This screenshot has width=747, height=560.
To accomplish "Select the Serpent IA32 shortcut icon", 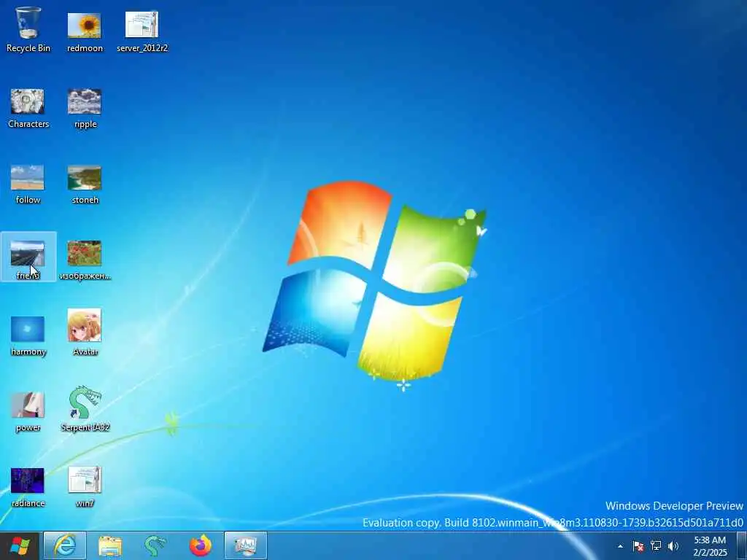I will click(85, 408).
